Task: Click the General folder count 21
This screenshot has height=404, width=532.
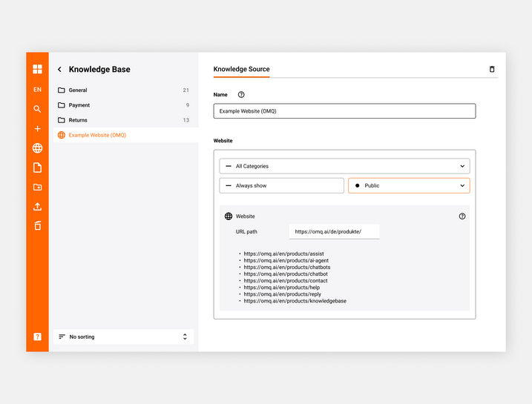Action: pyautogui.click(x=186, y=90)
